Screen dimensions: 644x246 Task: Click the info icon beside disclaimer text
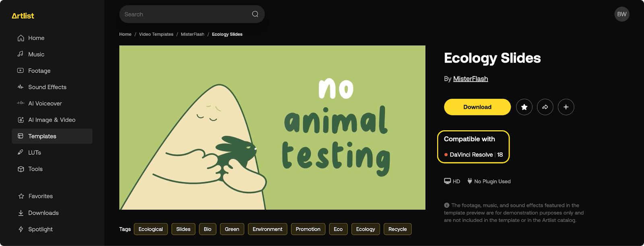click(x=446, y=205)
